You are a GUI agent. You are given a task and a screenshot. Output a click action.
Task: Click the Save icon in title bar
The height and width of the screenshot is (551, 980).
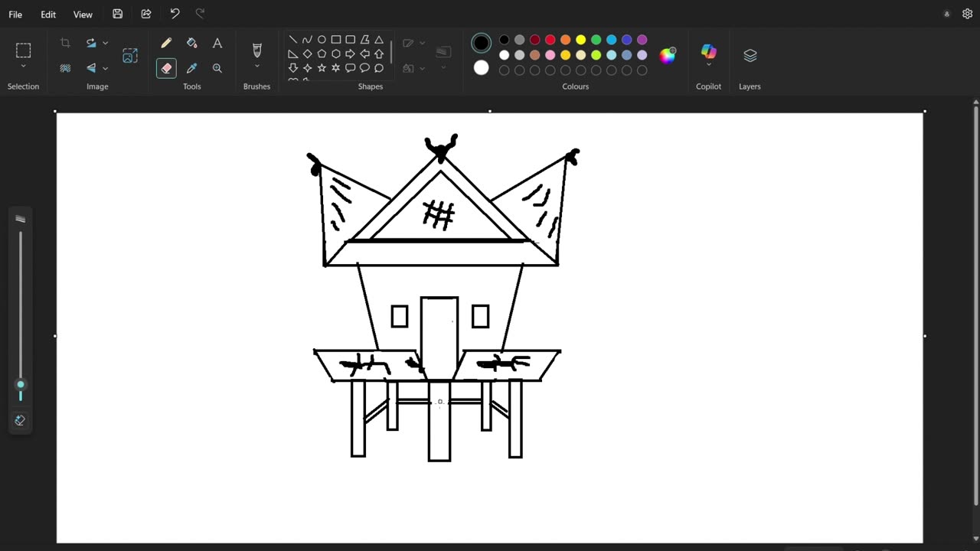click(117, 14)
